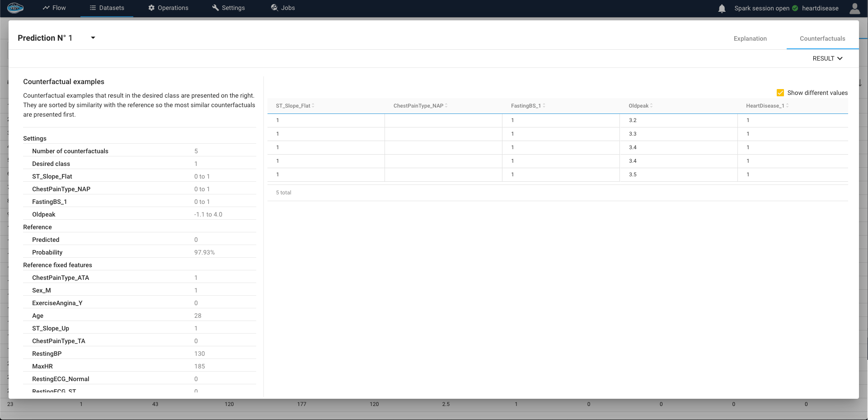
Task: Open the Jobs page
Action: point(283,8)
